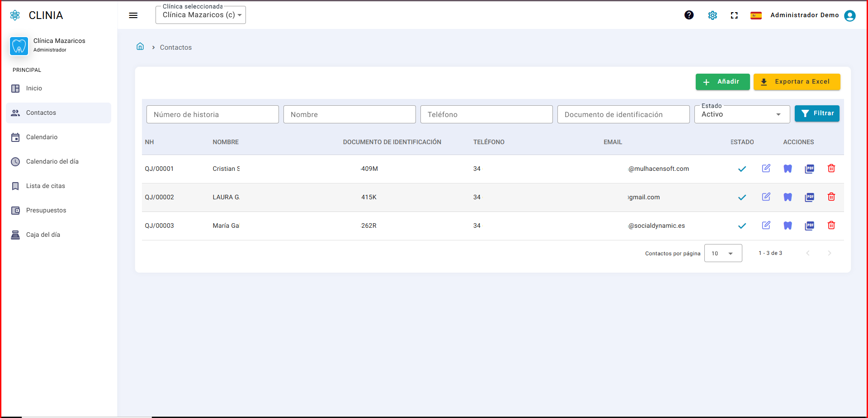Open Caja del día in sidebar

58,235
